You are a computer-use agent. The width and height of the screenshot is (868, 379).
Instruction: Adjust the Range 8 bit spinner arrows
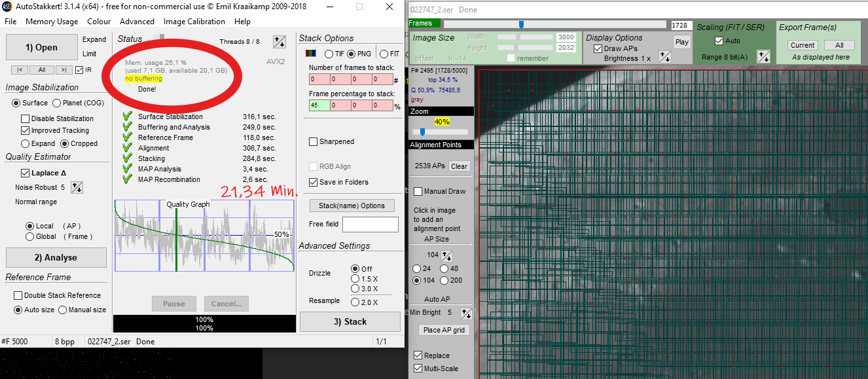click(763, 57)
